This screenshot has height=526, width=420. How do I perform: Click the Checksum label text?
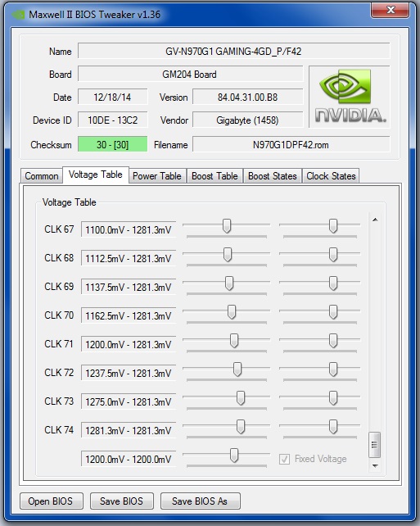pos(51,145)
